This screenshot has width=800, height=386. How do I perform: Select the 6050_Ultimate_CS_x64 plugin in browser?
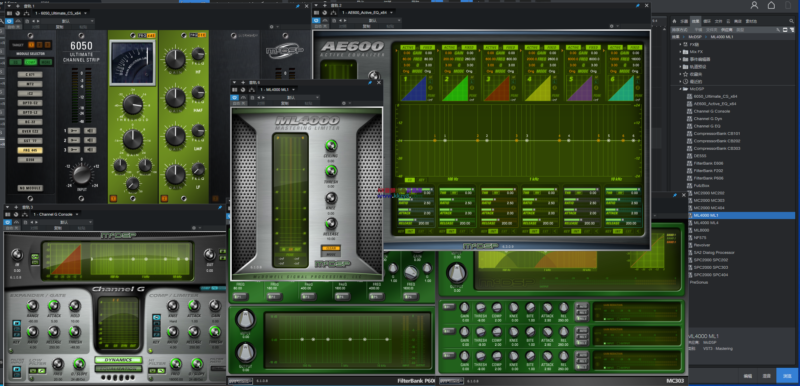click(715, 96)
